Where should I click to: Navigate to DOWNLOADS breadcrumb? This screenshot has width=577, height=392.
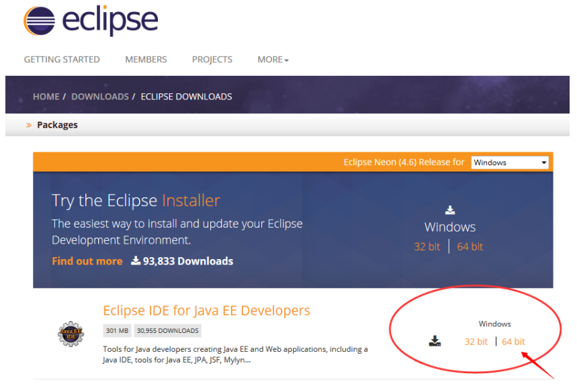(x=100, y=97)
